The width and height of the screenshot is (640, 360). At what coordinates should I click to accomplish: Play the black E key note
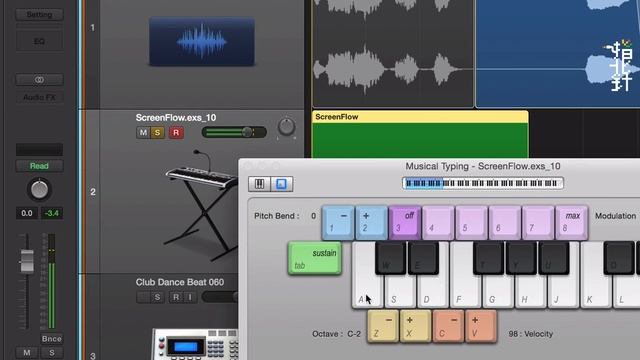pos(423,258)
